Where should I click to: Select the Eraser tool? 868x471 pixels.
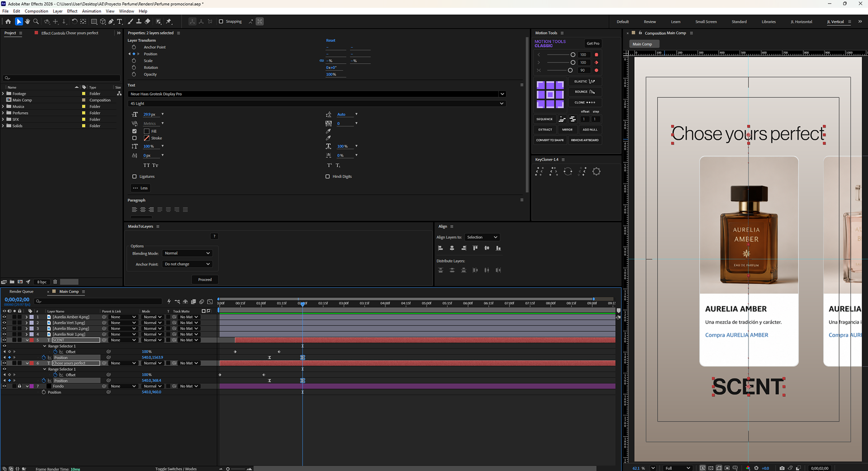click(x=147, y=22)
